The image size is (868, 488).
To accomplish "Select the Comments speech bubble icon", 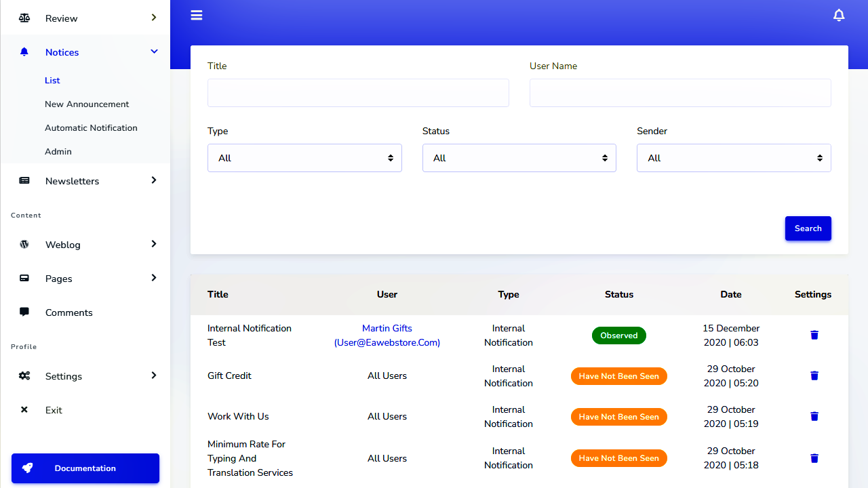I will [24, 312].
